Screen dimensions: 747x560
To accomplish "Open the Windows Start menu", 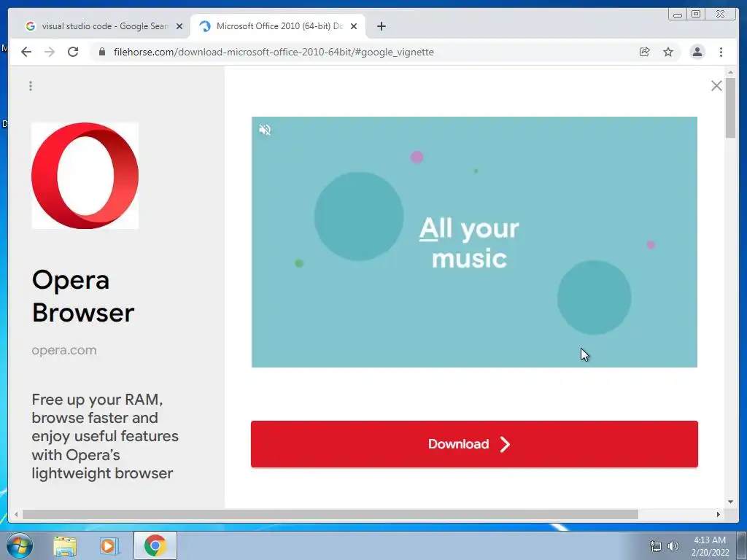I will 20,545.
